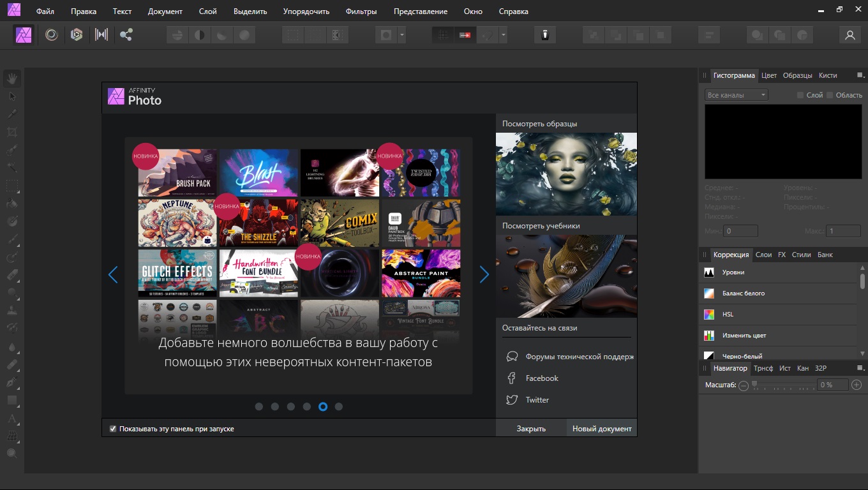Open the Export Persona
The width and height of the screenshot is (868, 490).
click(x=126, y=35)
